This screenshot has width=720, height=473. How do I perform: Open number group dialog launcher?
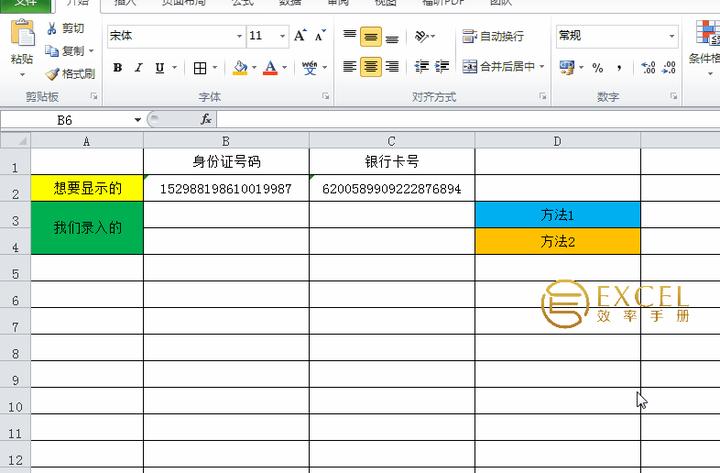pyautogui.click(x=674, y=96)
